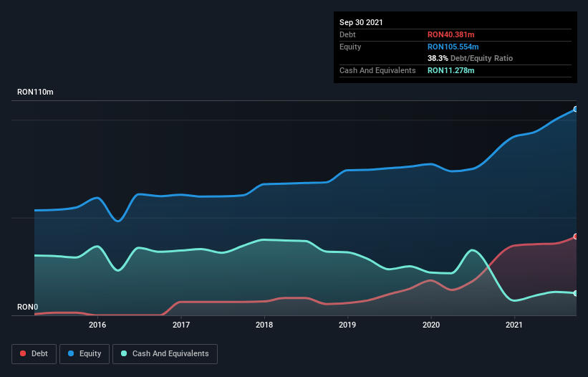
Task: Click the 38.3% Debt/Equity Ratio text
Action: 471,58
